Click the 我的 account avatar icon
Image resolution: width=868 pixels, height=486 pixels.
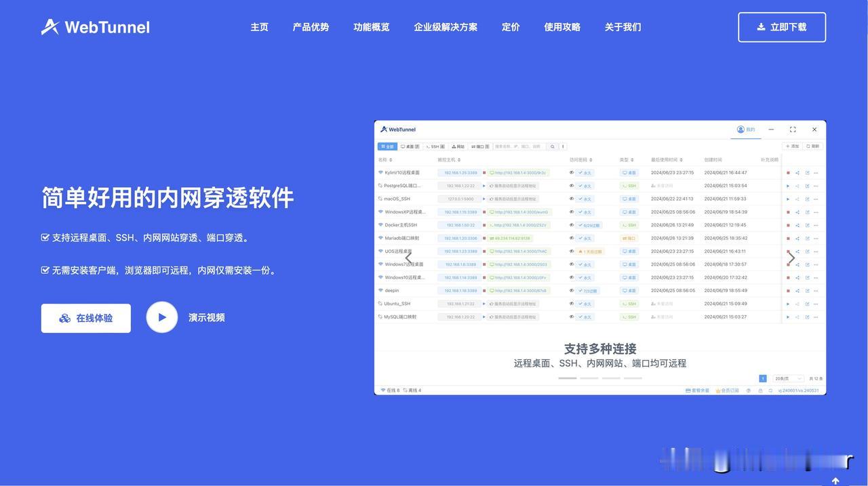click(741, 129)
